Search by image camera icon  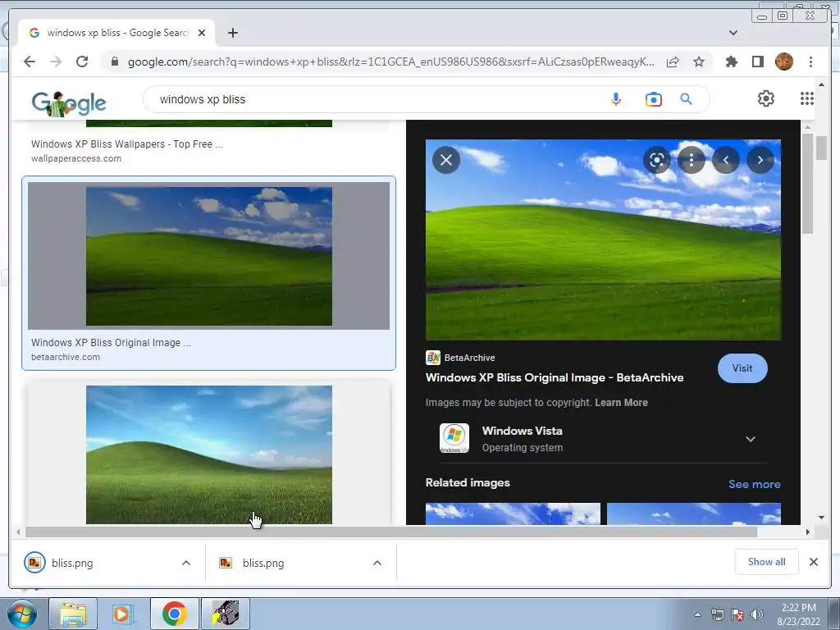click(654, 99)
